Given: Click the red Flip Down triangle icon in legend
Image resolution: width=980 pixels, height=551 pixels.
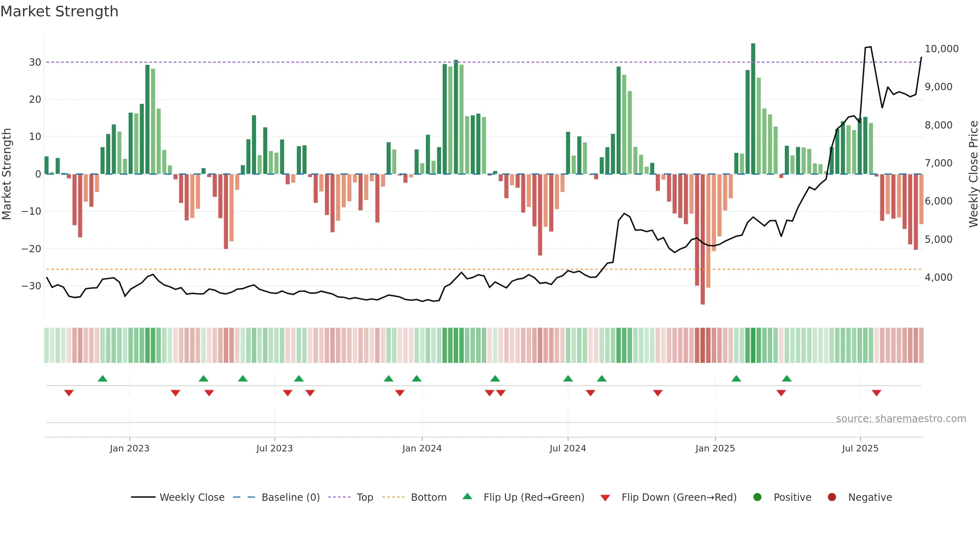Looking at the screenshot, I should coord(605,498).
